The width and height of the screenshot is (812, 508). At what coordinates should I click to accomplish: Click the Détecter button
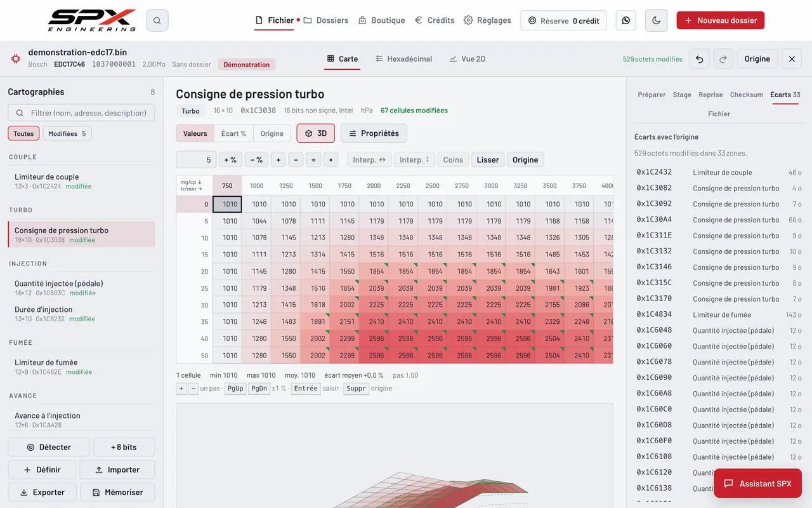(48, 447)
